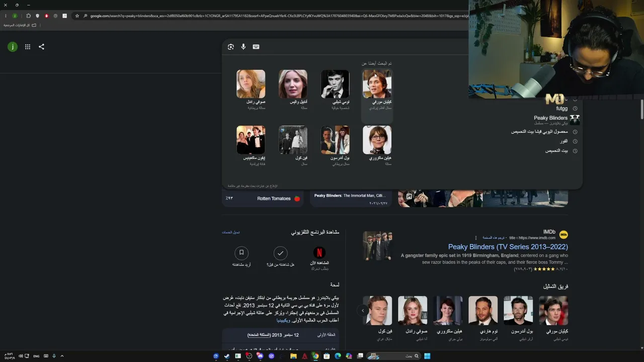644x362 pixels.
Task: Open the Chrome profile avatar in toolbar
Action: click(15, 16)
